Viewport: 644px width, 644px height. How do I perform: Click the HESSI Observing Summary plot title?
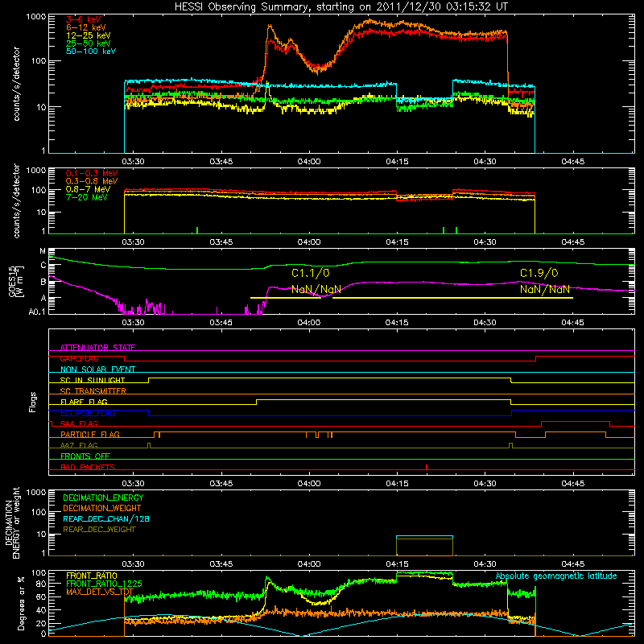[341, 6]
